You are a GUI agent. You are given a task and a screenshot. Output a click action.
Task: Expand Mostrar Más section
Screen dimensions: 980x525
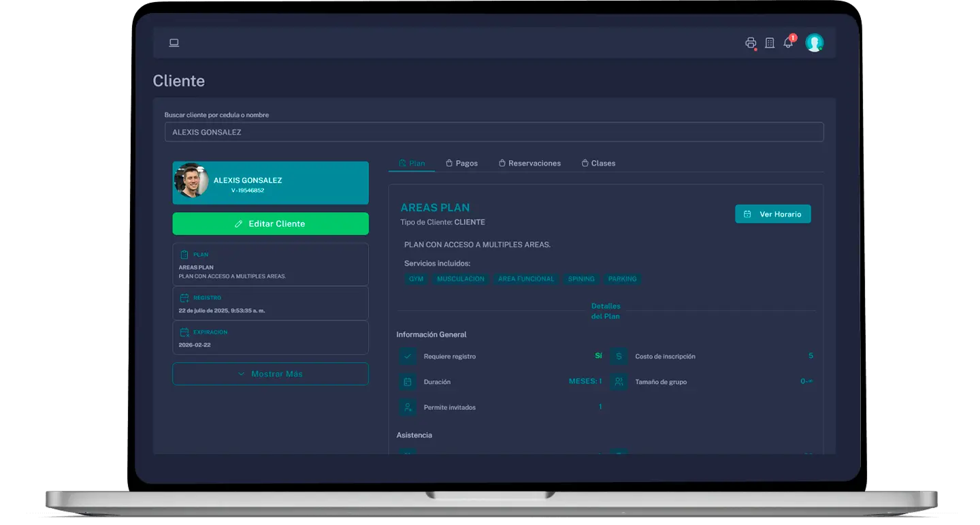270,374
